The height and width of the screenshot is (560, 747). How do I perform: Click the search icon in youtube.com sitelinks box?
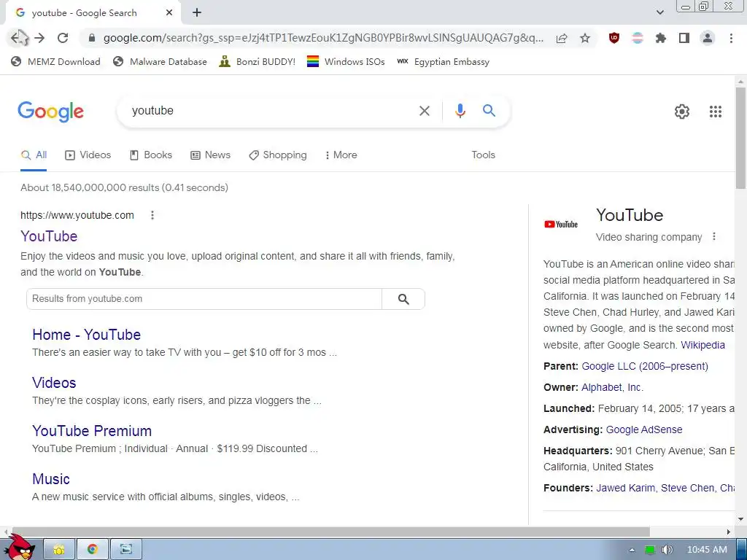click(403, 299)
